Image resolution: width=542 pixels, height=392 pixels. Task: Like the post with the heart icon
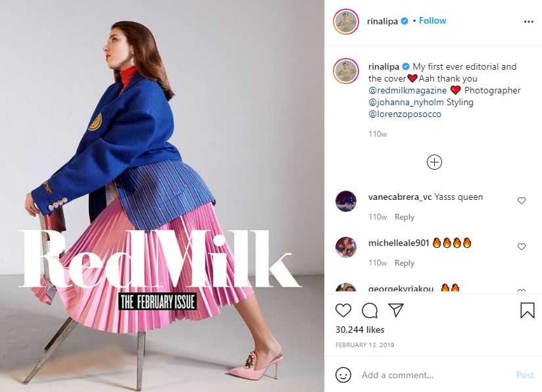[343, 310]
